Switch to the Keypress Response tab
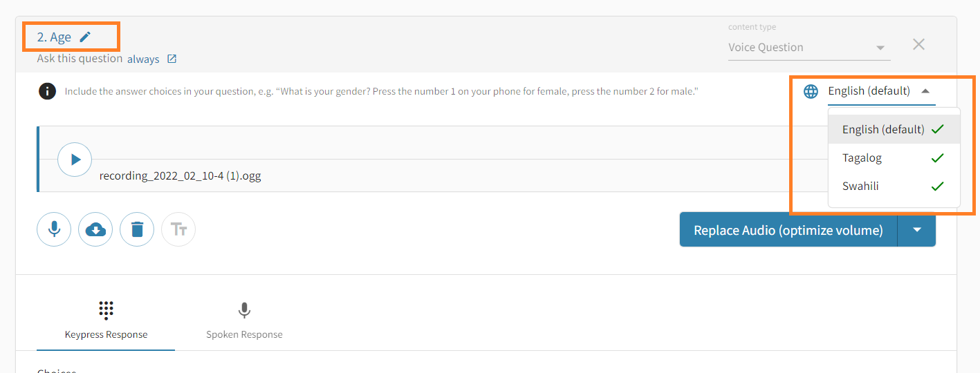The image size is (980, 373). (x=106, y=321)
